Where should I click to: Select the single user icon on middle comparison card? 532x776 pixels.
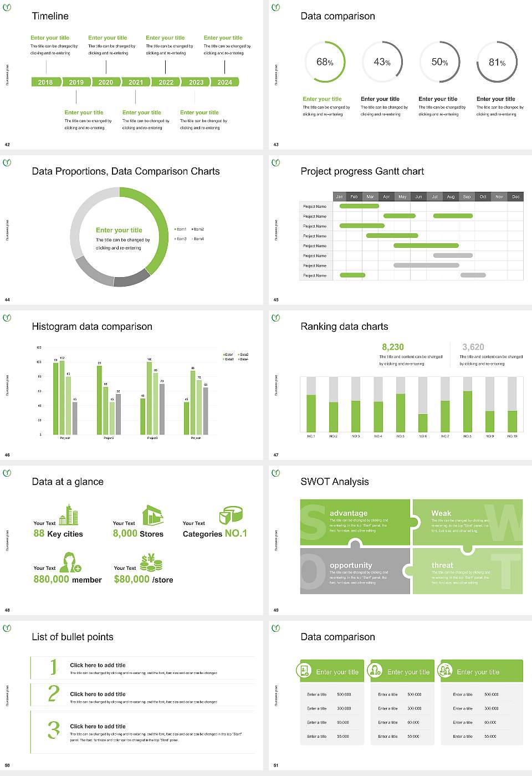point(375,671)
